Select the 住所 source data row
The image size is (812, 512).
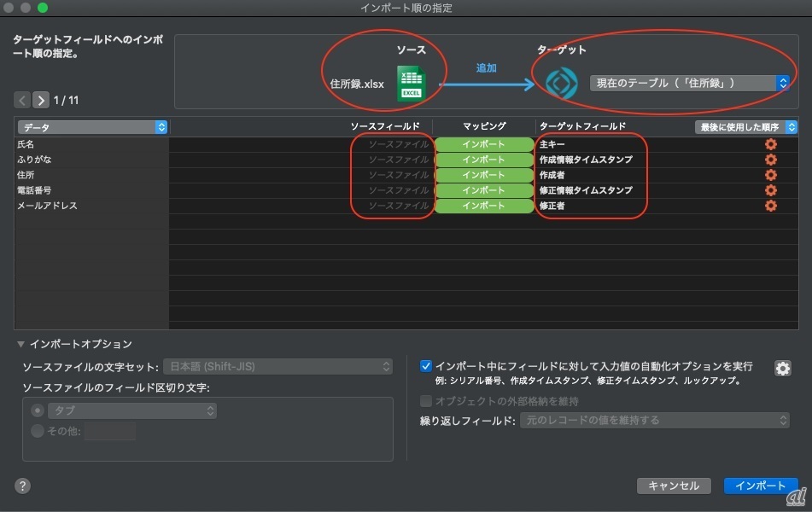click(x=91, y=175)
